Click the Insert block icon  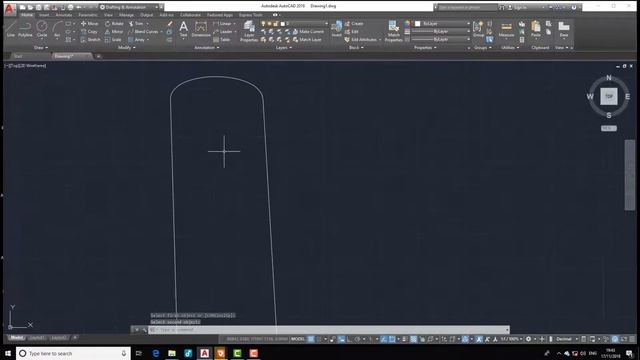tap(336, 29)
